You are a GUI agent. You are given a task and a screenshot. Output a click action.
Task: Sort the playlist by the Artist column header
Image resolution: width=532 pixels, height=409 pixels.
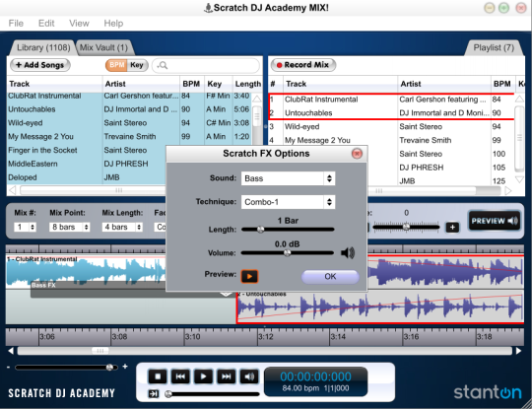pos(444,84)
